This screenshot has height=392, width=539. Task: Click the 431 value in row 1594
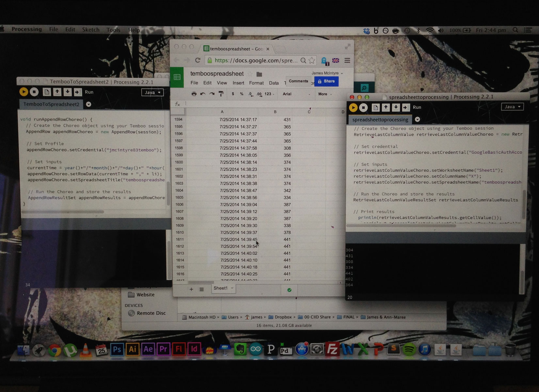click(287, 120)
